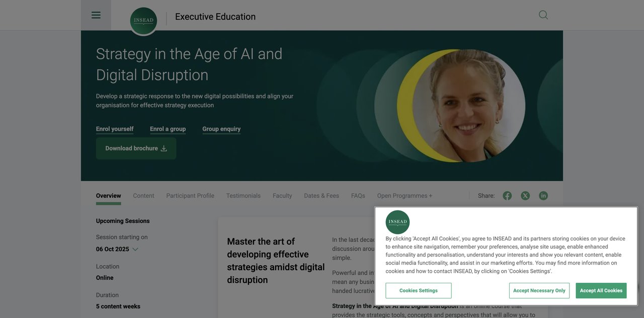Share on Facebook icon
The height and width of the screenshot is (318, 644).
507,196
